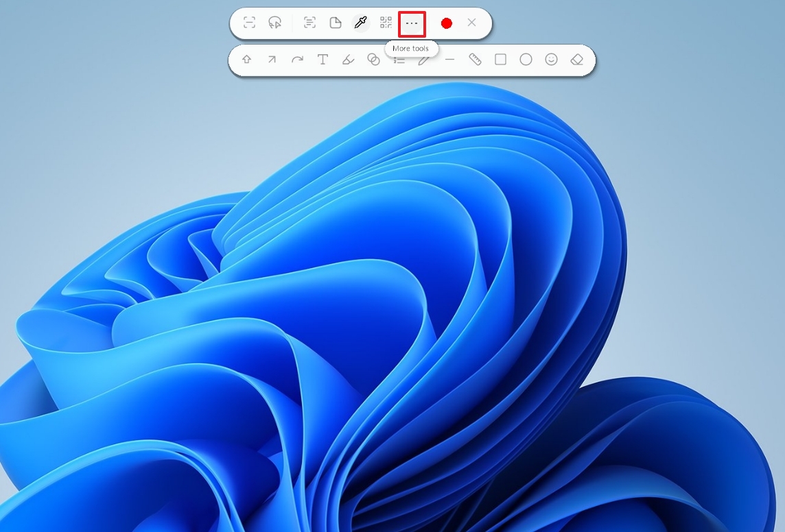
Task: Select the diagonal arrow drawing tool
Action: 272,60
